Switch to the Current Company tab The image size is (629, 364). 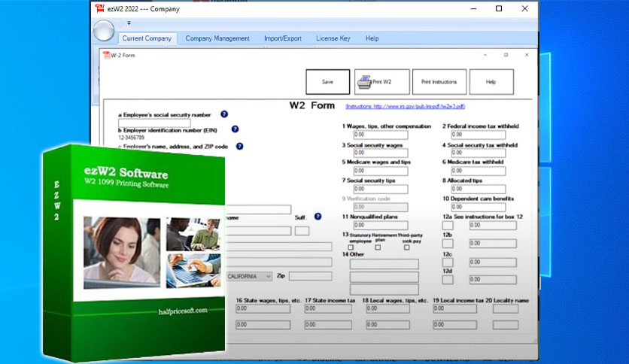pyautogui.click(x=147, y=38)
